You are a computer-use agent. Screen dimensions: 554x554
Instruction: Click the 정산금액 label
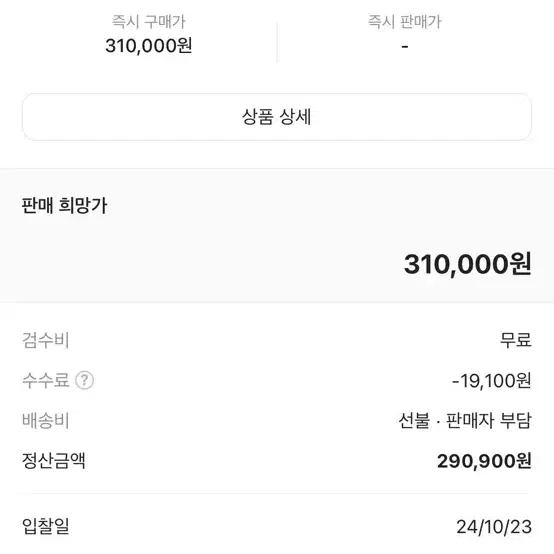pos(54,461)
